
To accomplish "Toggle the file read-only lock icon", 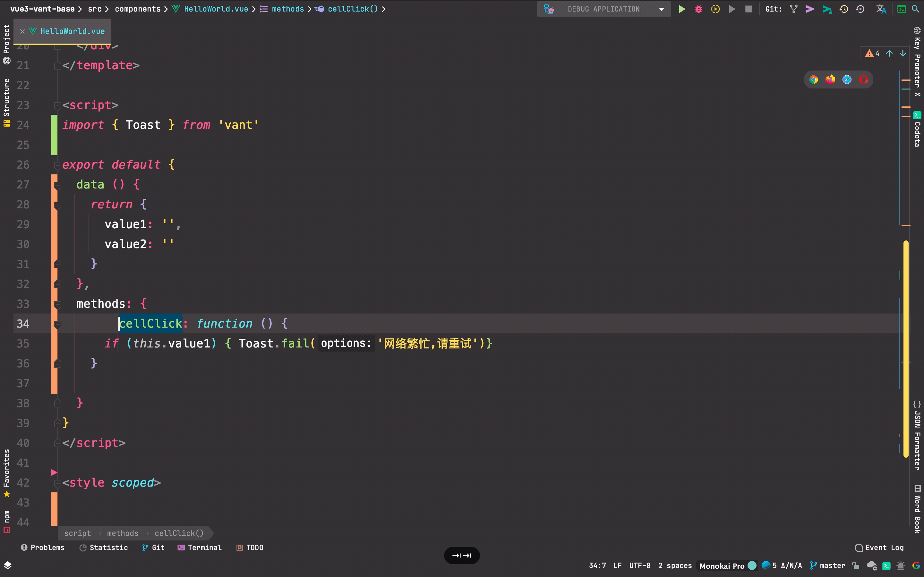I will point(856,565).
